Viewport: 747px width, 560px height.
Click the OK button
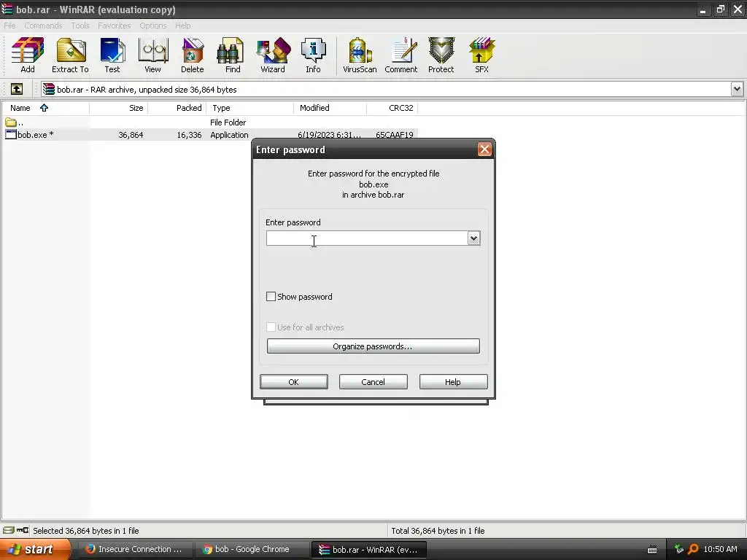click(x=293, y=382)
